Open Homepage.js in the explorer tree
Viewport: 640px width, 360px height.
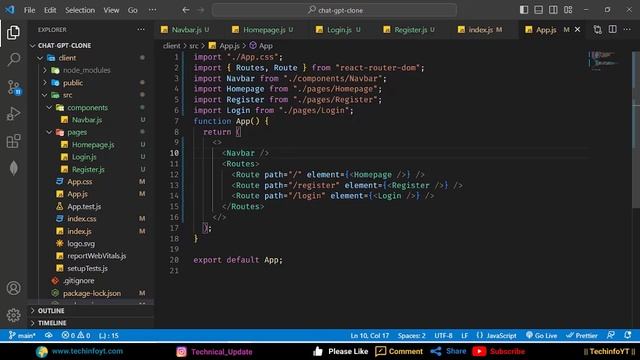pyautogui.click(x=93, y=144)
